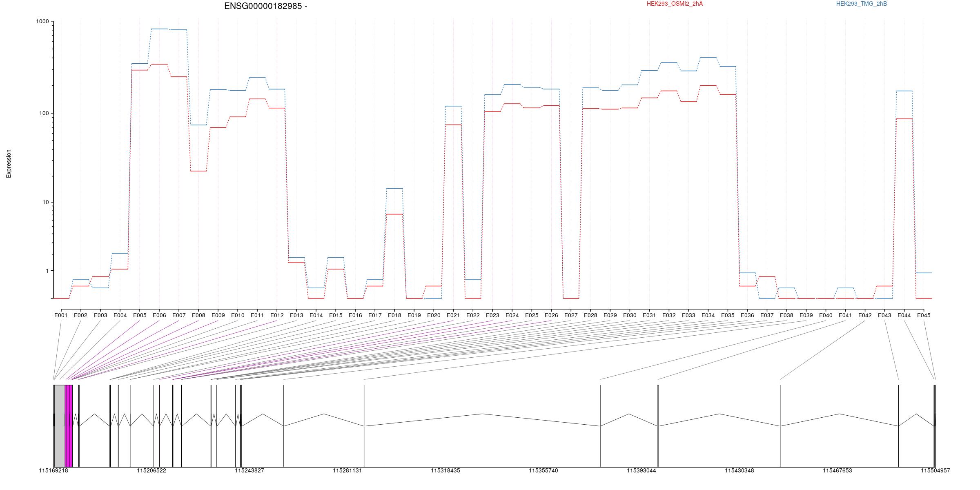The height and width of the screenshot is (490, 980).
Task: Click exon label E006
Action: pyautogui.click(x=159, y=315)
